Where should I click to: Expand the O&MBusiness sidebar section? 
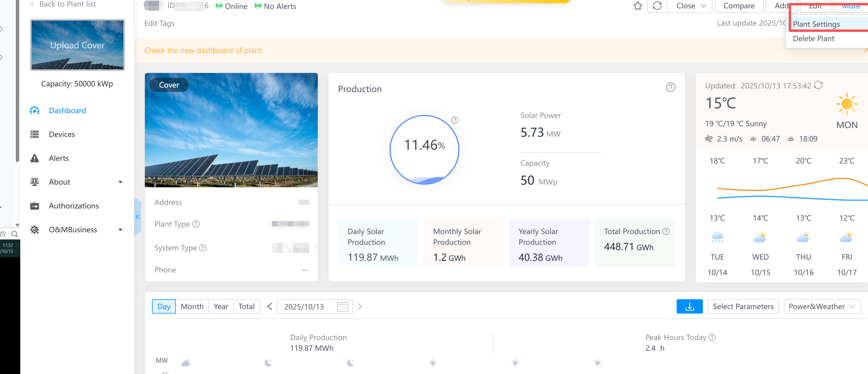(120, 229)
